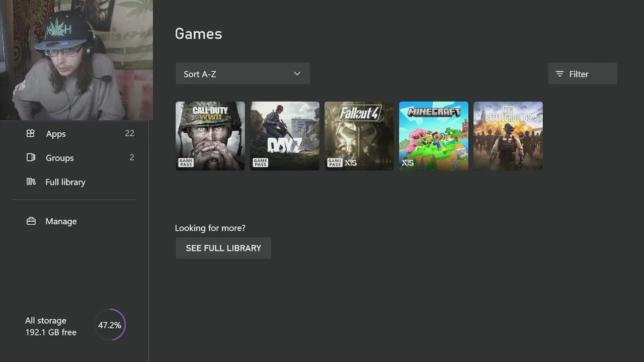Click the Game Pass badge on Call of Duty WWII
The width and height of the screenshot is (644, 362).
[x=186, y=162]
